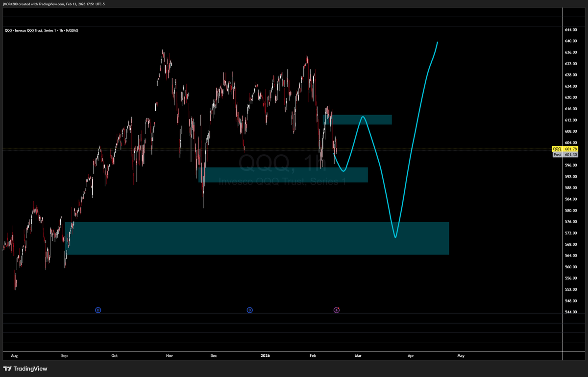Viewport: 588px width, 377px height.
Task: Click the 552.00 price scale label
Action: [x=571, y=289]
